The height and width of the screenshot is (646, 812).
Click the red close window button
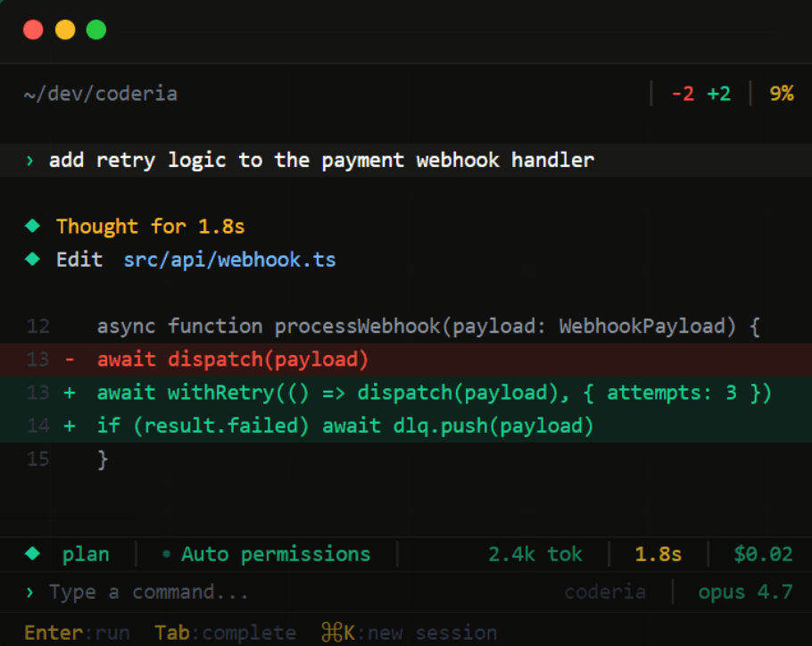(x=33, y=30)
